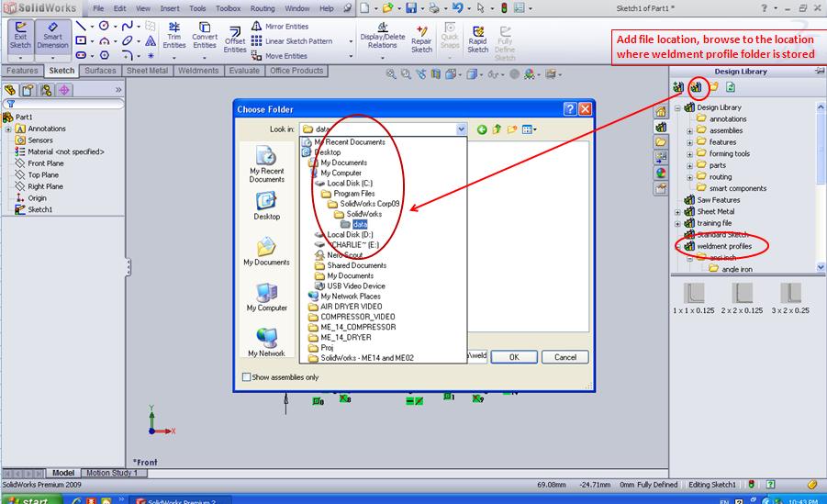Collapse the Design Library root node
The image size is (827, 504).
(x=677, y=107)
